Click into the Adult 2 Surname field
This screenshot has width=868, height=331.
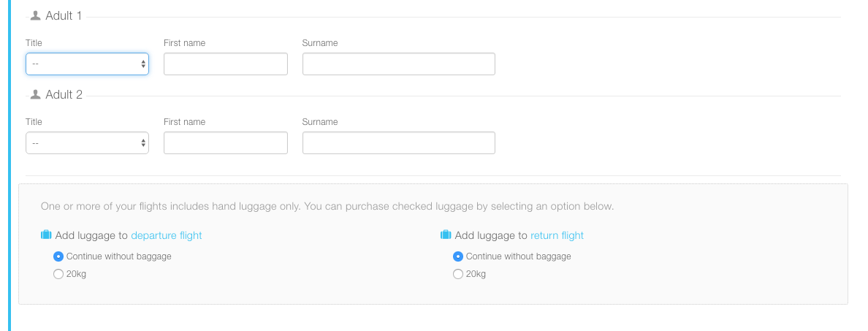click(x=398, y=143)
